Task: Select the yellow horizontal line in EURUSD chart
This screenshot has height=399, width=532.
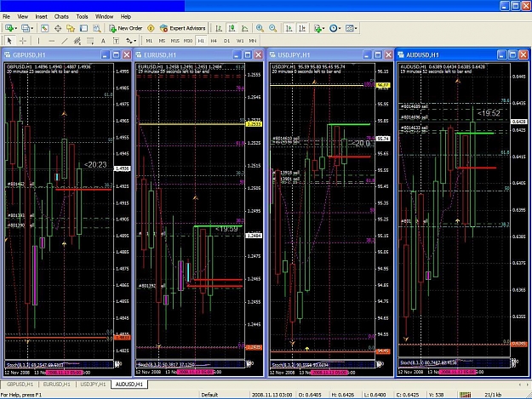Action: 192,124
